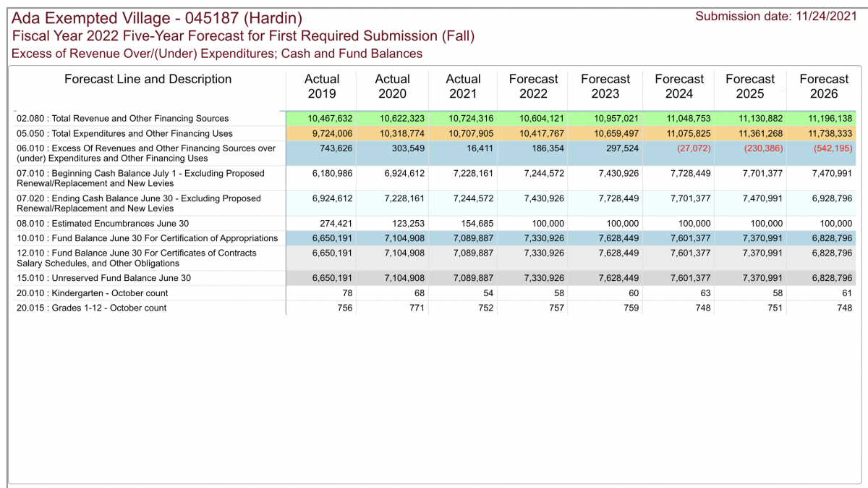Click total expenditures value 11,075,825

point(689,133)
